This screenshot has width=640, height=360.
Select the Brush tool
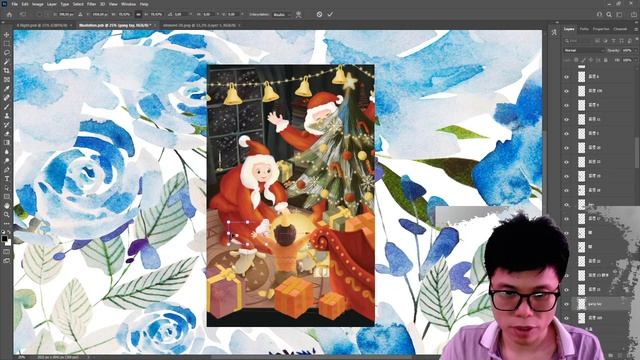(x=7, y=107)
